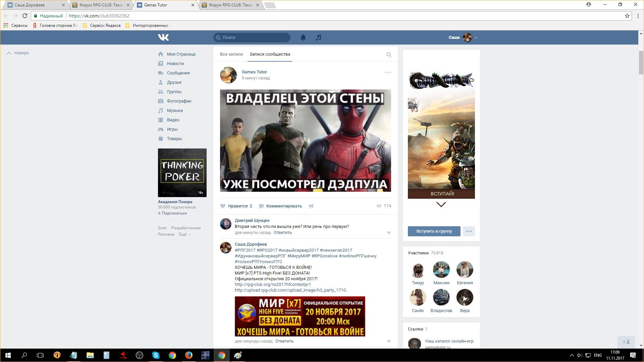The width and height of the screenshot is (644, 362).
Task: Click the page vertical scrollbar thumb
Action: tap(641, 63)
